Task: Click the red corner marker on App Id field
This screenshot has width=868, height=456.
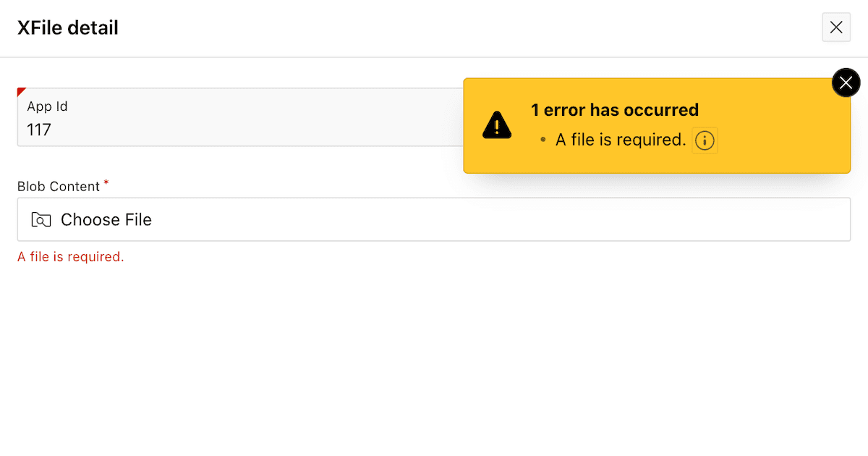Action: point(21,92)
